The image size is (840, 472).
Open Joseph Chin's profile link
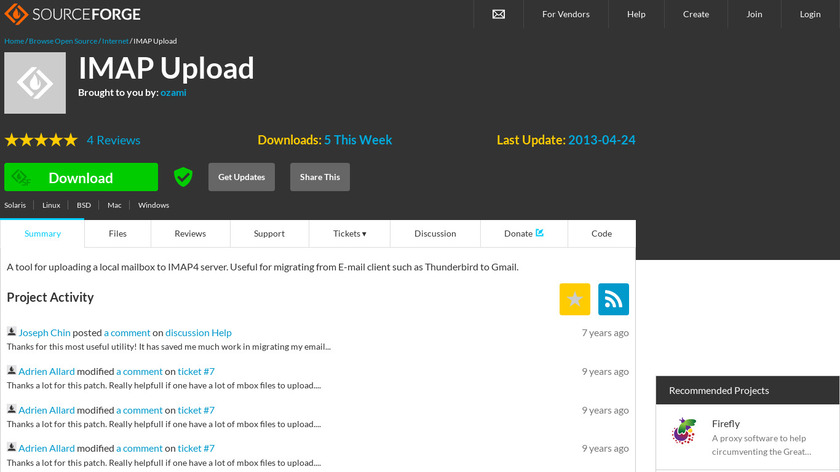coord(44,333)
